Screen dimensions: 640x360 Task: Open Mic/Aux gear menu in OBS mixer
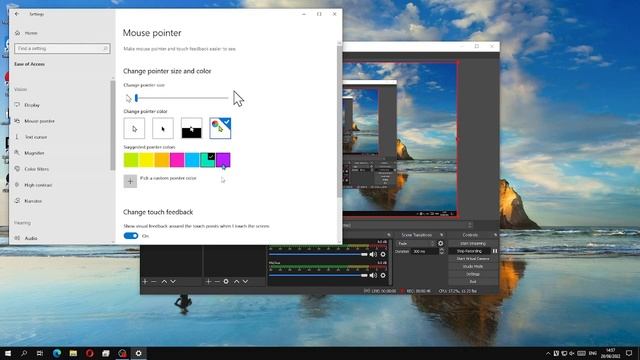click(383, 276)
